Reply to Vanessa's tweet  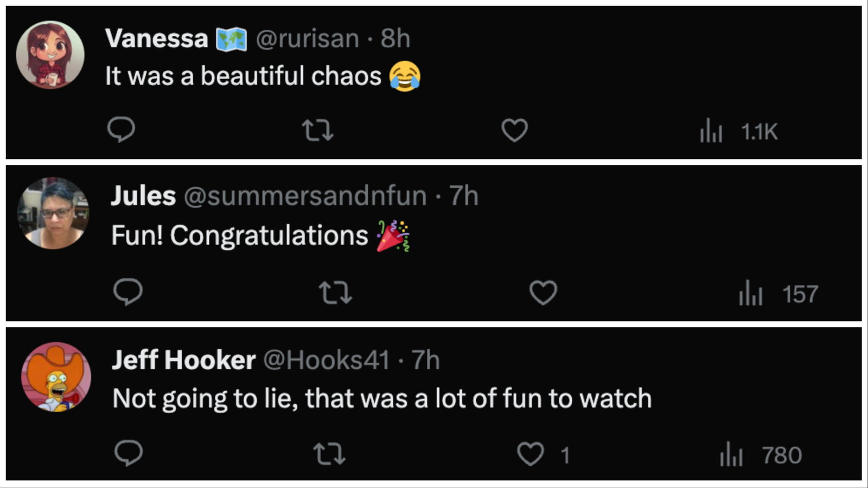121,130
